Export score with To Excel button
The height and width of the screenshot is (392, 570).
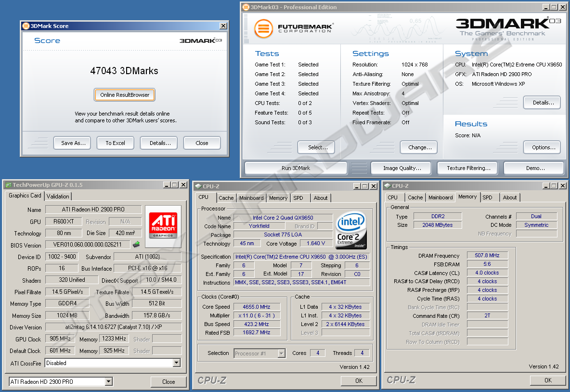coord(115,143)
